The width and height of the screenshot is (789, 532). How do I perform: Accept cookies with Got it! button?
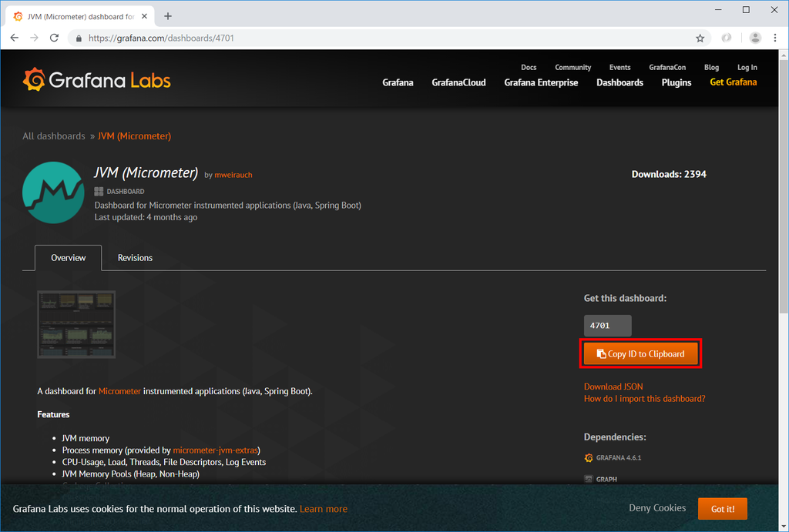tap(723, 509)
